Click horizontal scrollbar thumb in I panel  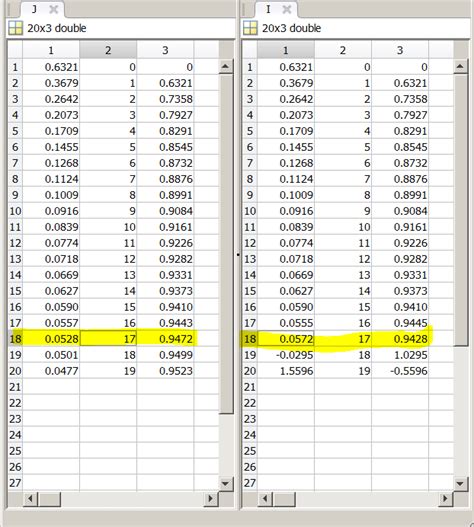[x=284, y=498]
